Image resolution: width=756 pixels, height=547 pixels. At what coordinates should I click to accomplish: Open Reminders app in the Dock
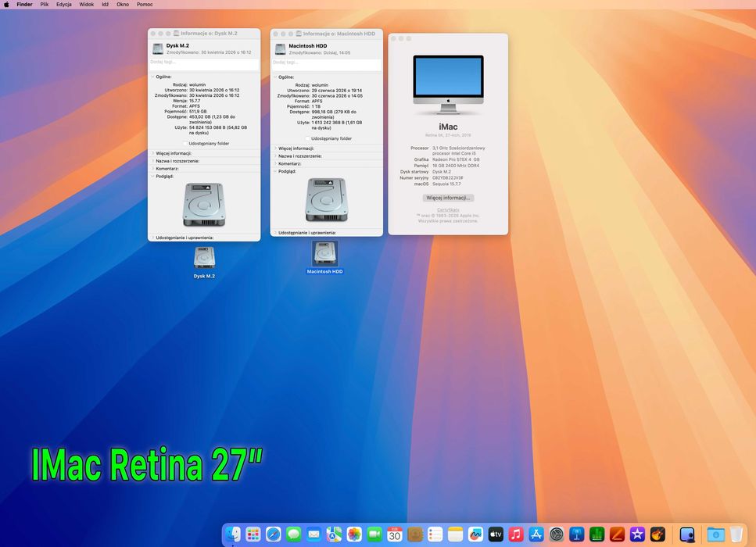point(435,534)
